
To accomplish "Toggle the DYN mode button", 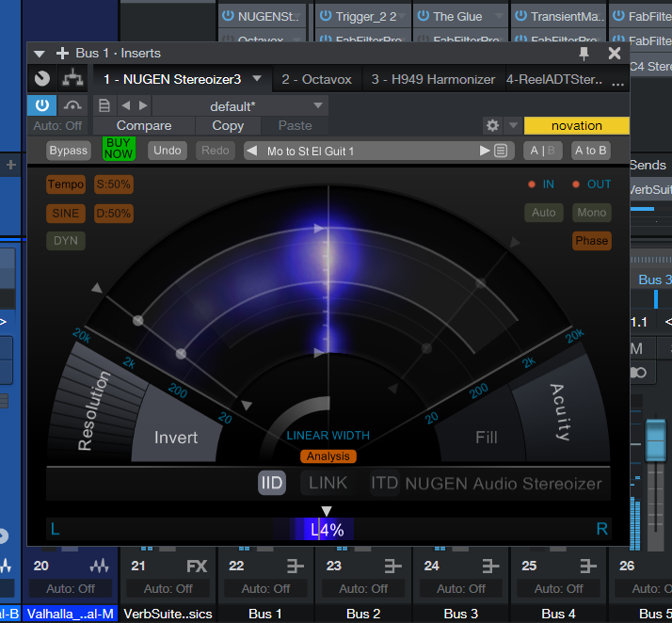I will point(65,241).
